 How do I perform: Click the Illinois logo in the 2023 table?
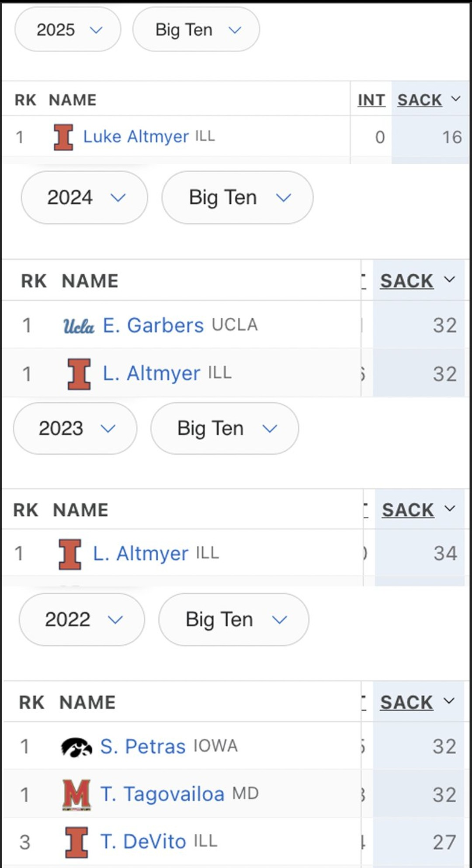(70, 554)
